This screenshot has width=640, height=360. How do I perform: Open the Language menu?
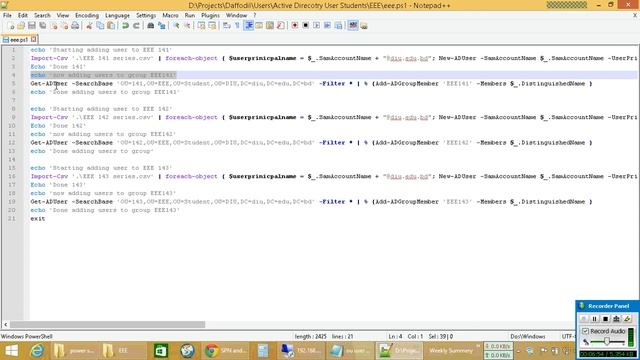coord(117,16)
